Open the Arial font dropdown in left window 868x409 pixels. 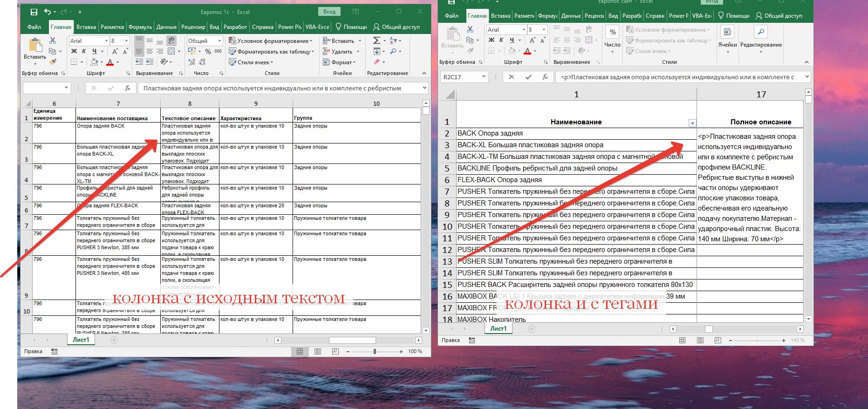click(107, 41)
